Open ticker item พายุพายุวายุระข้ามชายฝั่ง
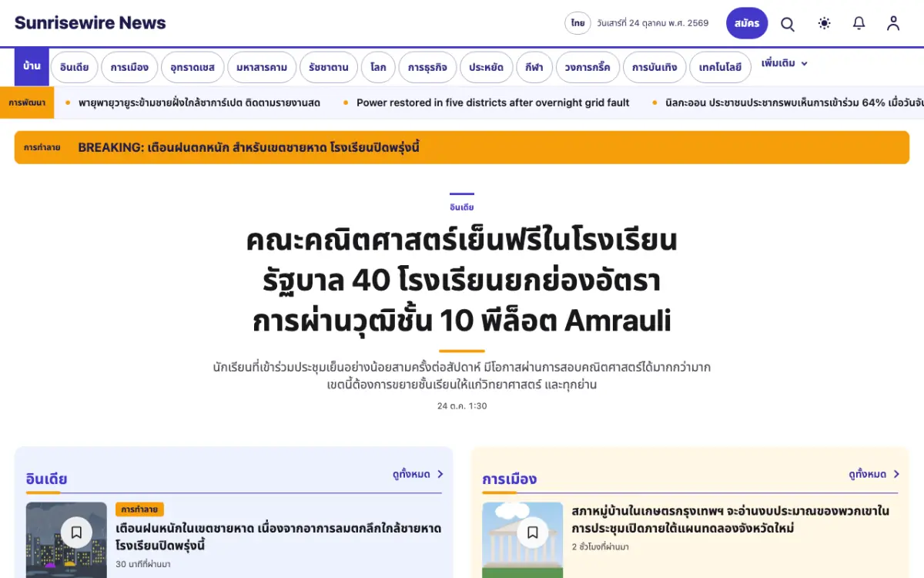The width and height of the screenshot is (924, 578). tap(199, 102)
